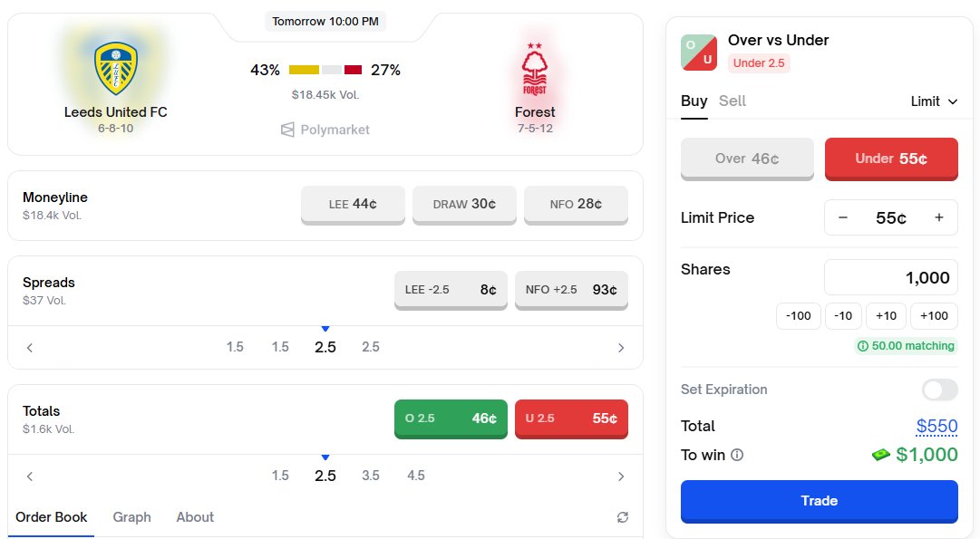This screenshot has height=539, width=980.
Task: Click the Spreads $37 Vol. text
Action: pos(44,301)
